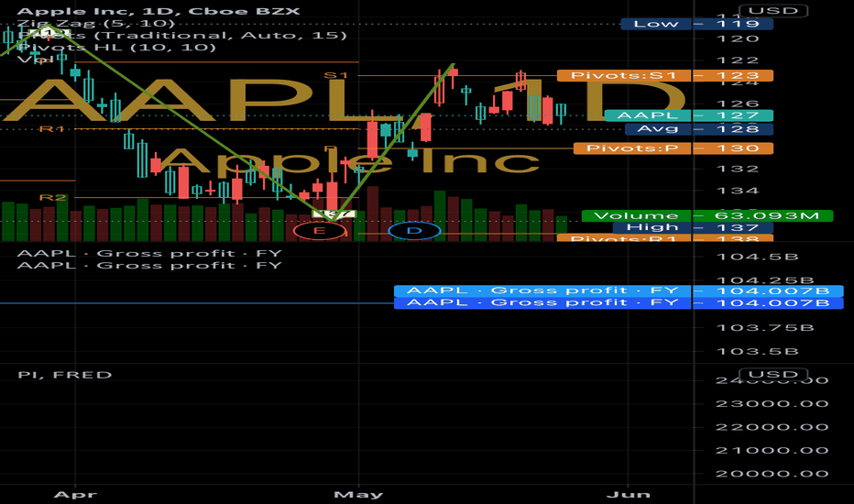
Task: Click the 'May' time axis label
Action: (x=358, y=495)
